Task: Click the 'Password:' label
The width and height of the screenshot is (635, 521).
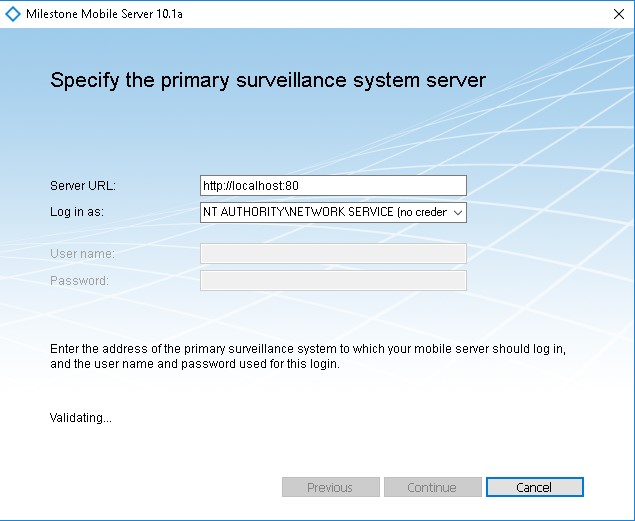Action: tap(79, 281)
